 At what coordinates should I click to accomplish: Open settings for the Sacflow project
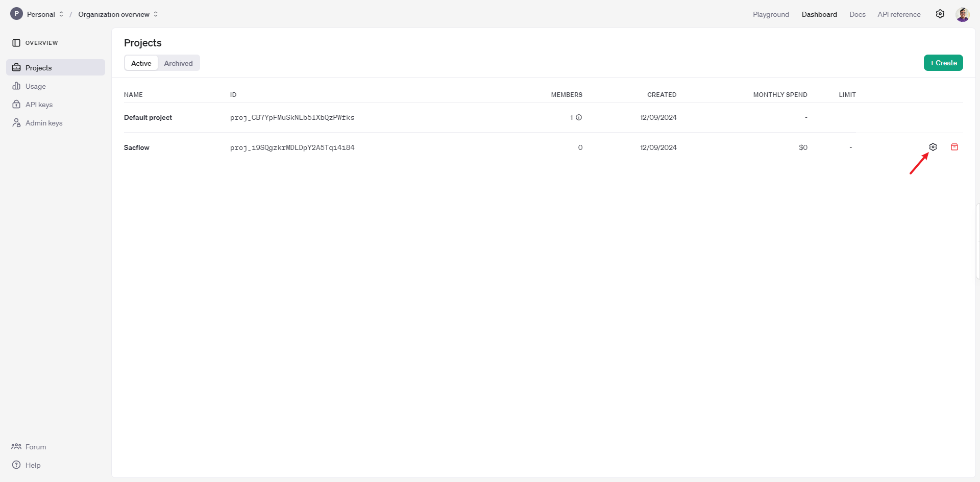pos(933,147)
